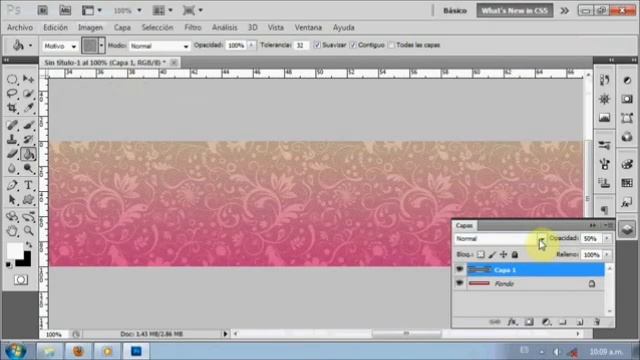Viewport: 640px width, 360px height.
Task: Select the History Brush tool
Action: coord(29,139)
